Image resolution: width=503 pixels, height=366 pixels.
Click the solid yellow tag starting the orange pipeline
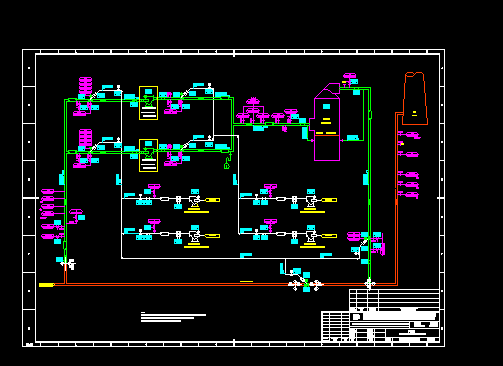click(46, 285)
